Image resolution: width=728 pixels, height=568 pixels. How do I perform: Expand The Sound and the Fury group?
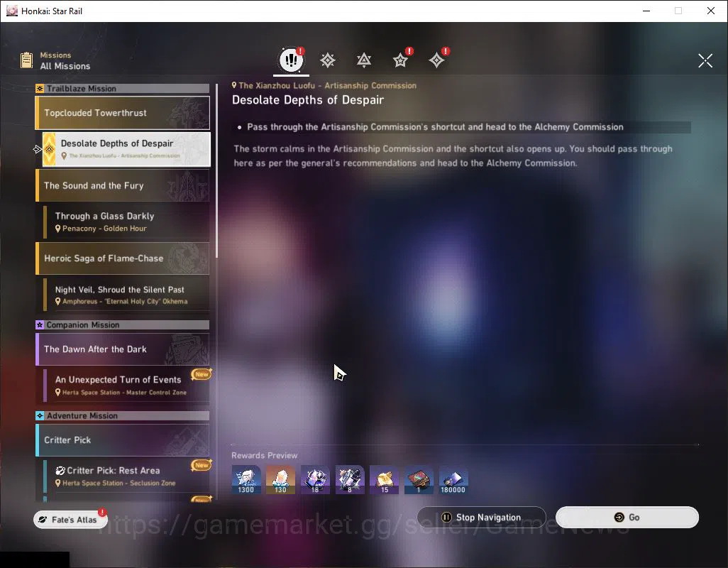pyautogui.click(x=123, y=185)
